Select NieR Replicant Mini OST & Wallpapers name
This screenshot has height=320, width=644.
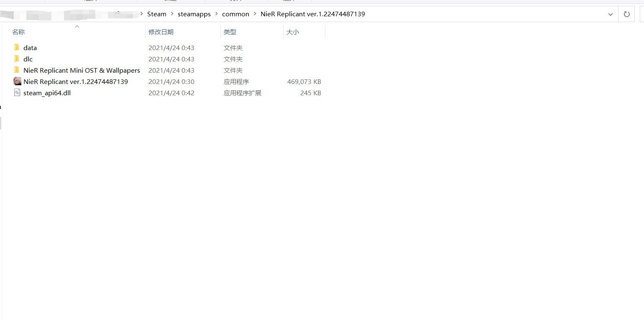point(82,70)
